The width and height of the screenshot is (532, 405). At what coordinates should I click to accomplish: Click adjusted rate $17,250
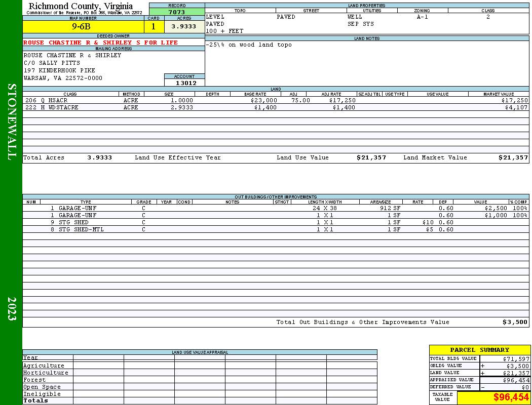343,101
